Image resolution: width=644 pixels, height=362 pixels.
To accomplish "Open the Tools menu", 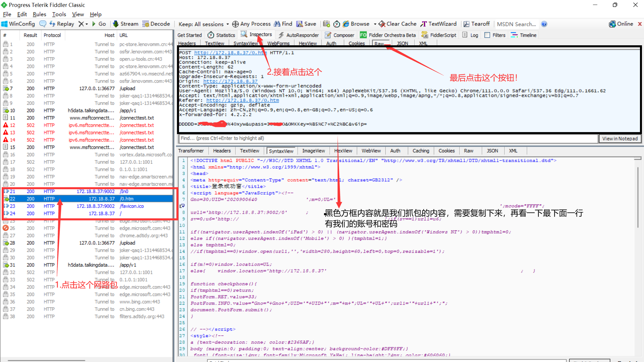I will point(59,14).
